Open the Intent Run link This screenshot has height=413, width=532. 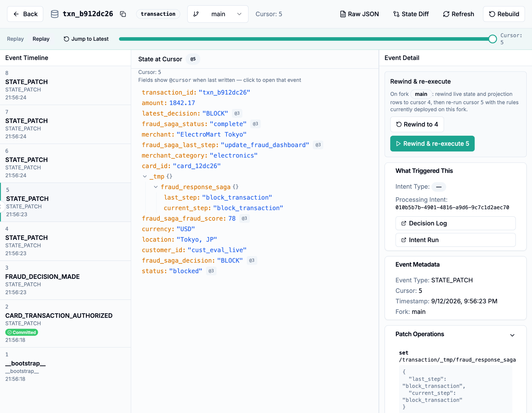point(455,240)
